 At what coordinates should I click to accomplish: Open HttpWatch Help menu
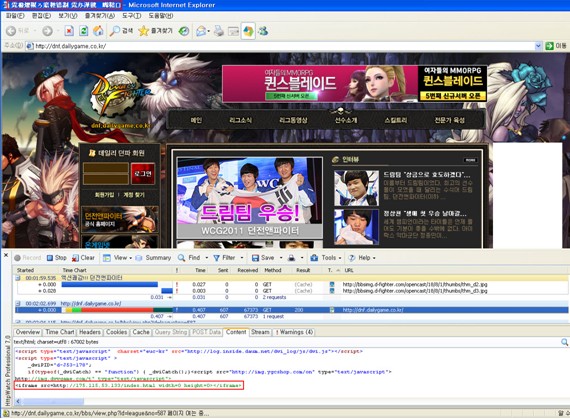click(361, 258)
